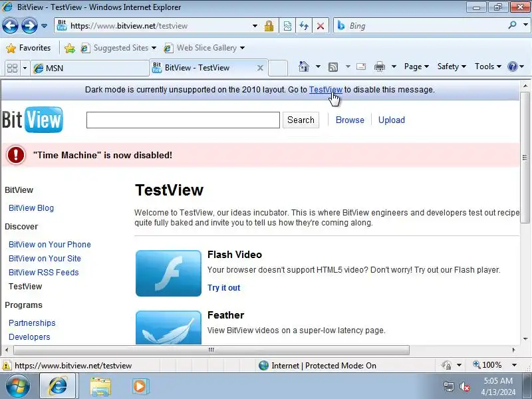The width and height of the screenshot is (532, 399).
Task: Click the Internet zone globe icon
Action: point(263,365)
